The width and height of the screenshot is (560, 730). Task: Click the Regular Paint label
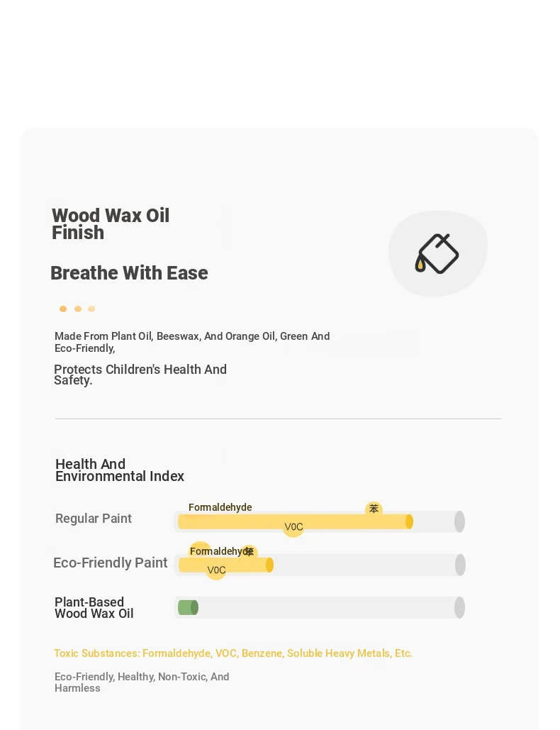[94, 519]
